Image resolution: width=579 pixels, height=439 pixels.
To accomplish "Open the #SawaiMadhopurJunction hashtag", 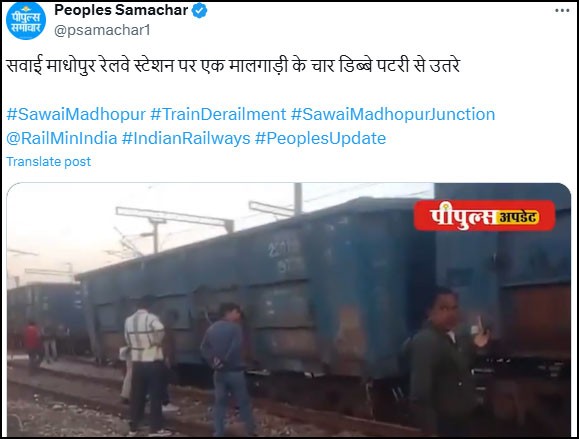I will [x=393, y=114].
